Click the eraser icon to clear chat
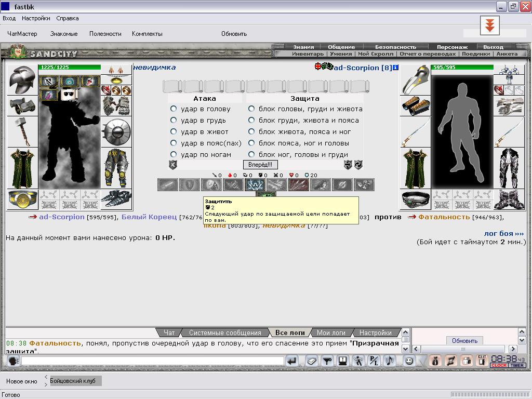Screen dimensions: 532x399 311,361
